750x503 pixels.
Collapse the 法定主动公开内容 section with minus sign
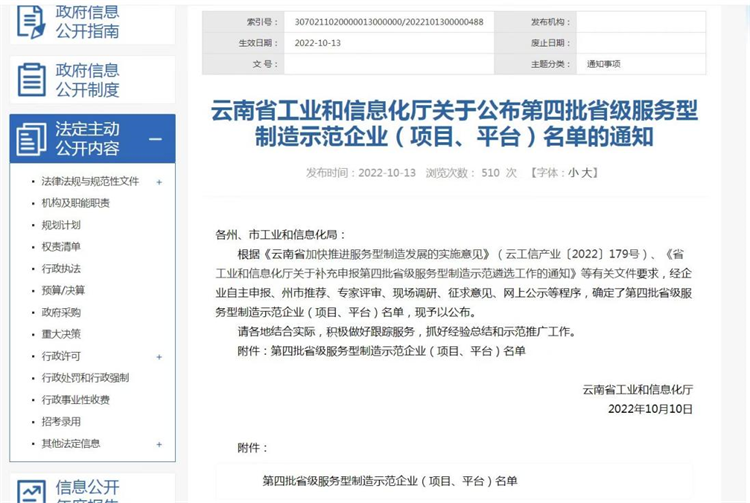pos(155,140)
